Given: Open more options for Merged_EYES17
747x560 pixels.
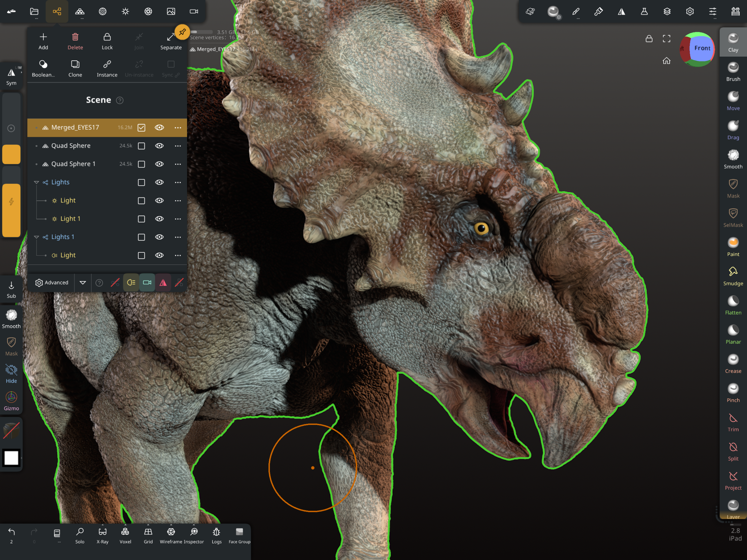Looking at the screenshot, I should pos(178,128).
